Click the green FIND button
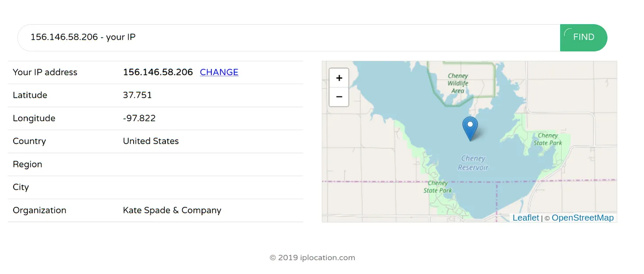 (583, 38)
